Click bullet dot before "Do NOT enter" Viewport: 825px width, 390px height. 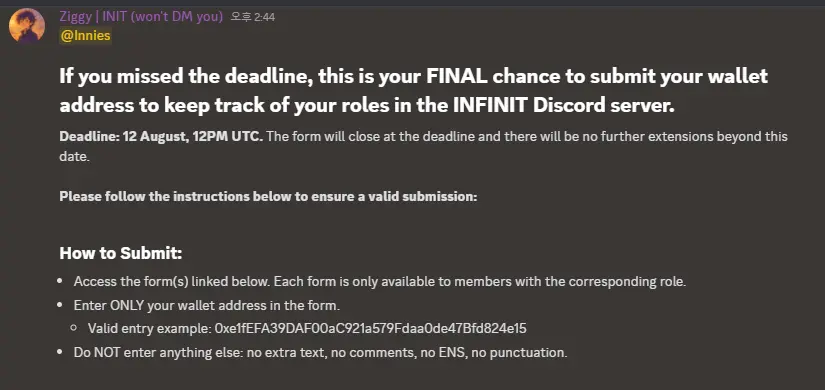click(x=60, y=352)
